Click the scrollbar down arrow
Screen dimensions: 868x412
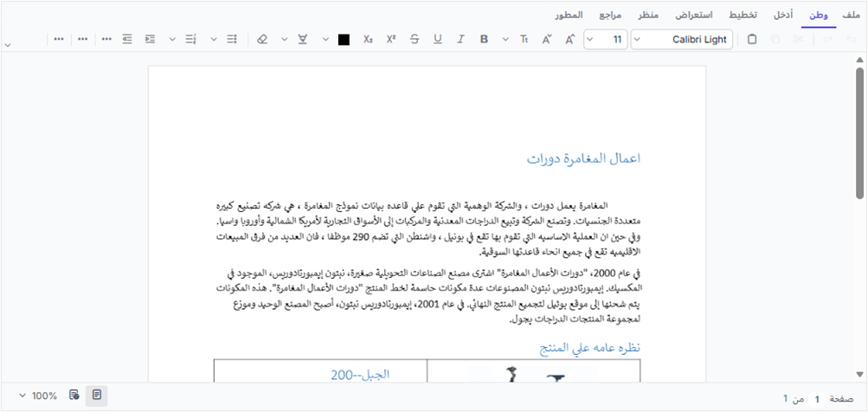click(x=859, y=374)
